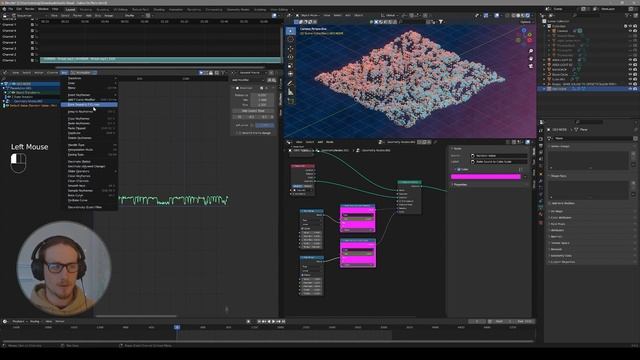Open the File menu in top bar
The width and height of the screenshot is (640, 360).
point(10,9)
